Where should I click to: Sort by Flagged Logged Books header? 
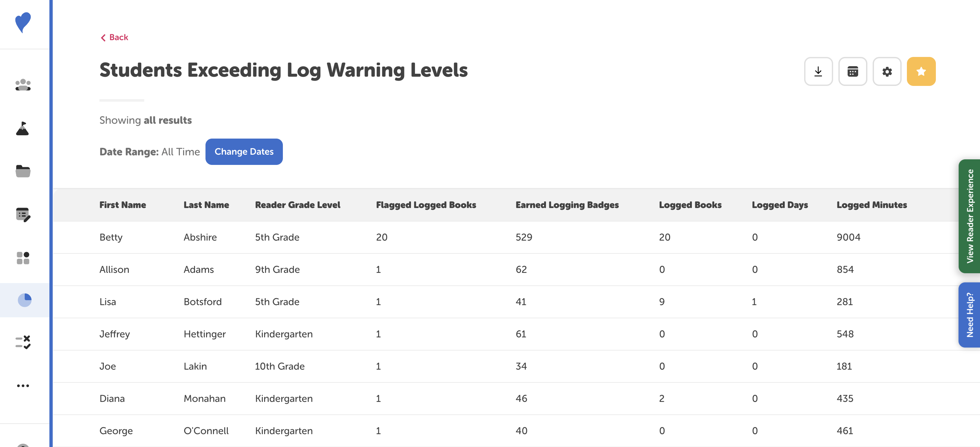pos(426,205)
